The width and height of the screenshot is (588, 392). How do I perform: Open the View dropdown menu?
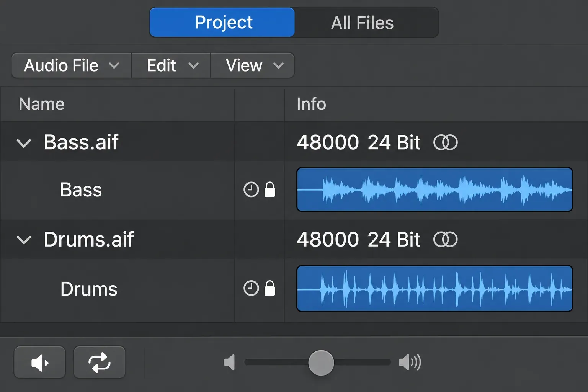pos(253,65)
